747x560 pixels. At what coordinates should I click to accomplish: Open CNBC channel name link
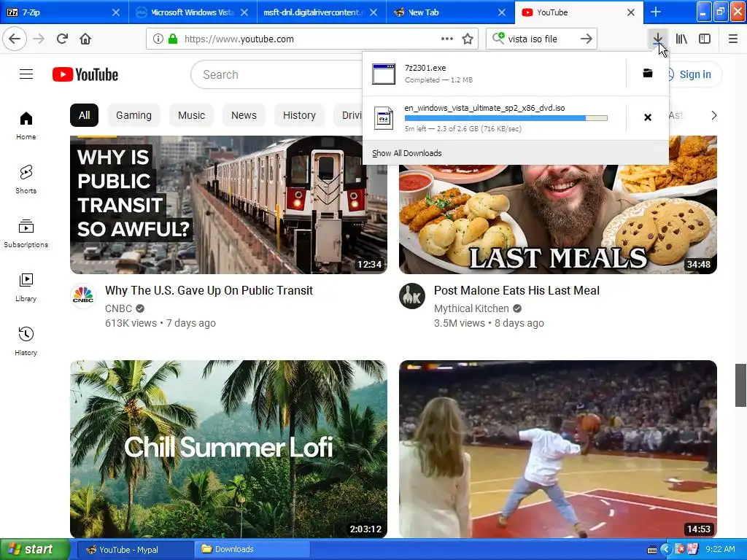click(x=119, y=308)
